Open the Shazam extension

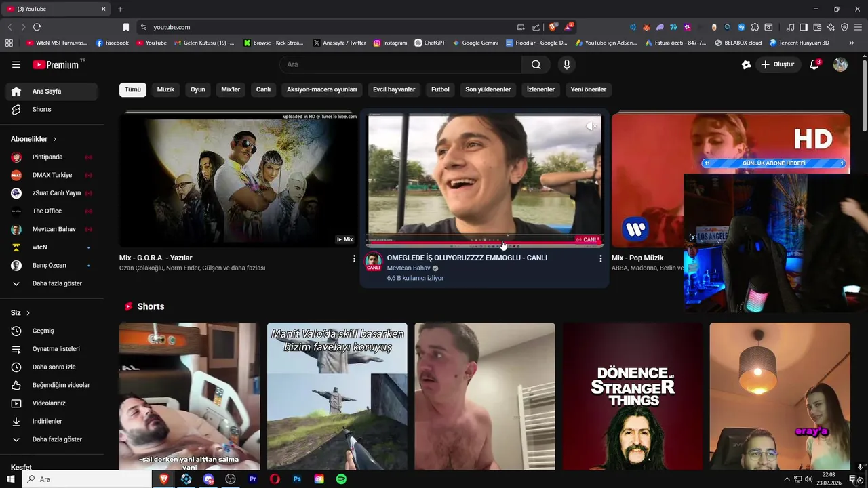click(x=741, y=27)
